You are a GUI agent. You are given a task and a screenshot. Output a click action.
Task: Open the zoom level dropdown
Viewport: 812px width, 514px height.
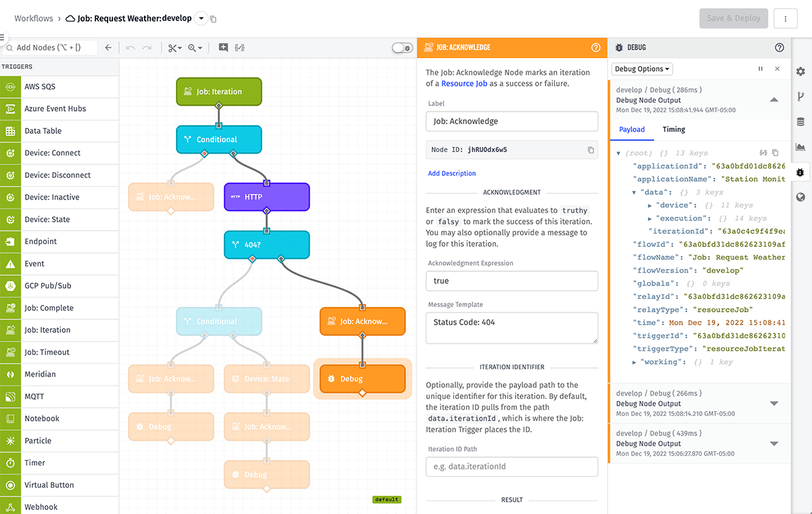tap(196, 48)
